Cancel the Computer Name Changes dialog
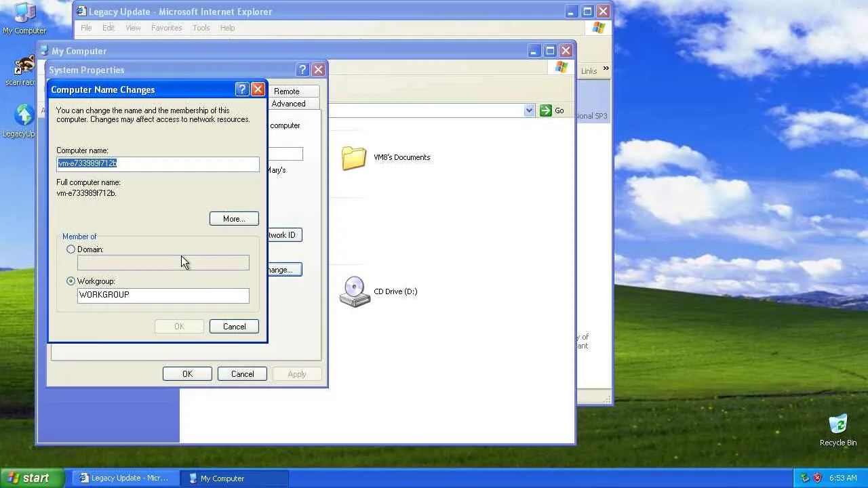Viewport: 868px width, 488px height. (x=234, y=327)
